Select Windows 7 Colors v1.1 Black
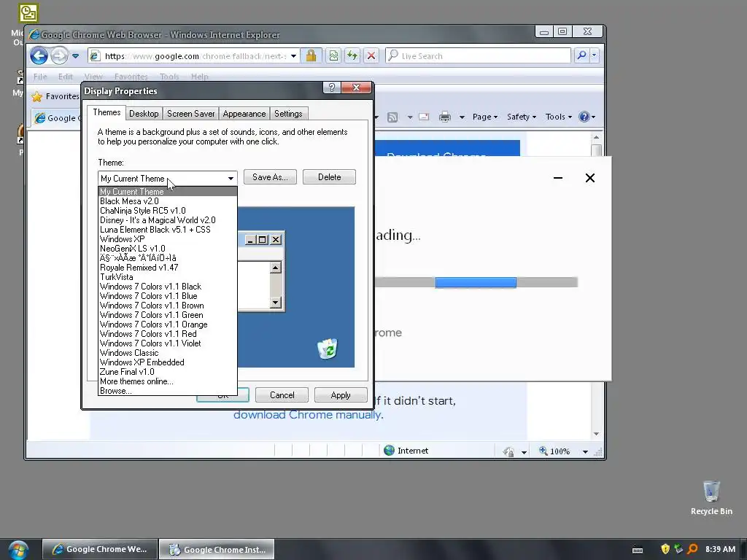This screenshot has width=747, height=560. [167, 287]
